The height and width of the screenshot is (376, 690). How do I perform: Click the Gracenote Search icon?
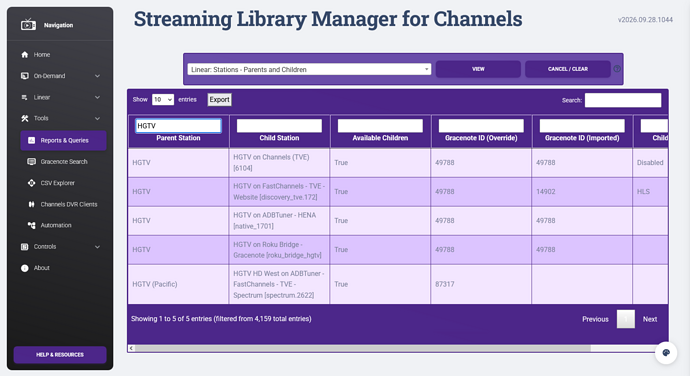31,162
